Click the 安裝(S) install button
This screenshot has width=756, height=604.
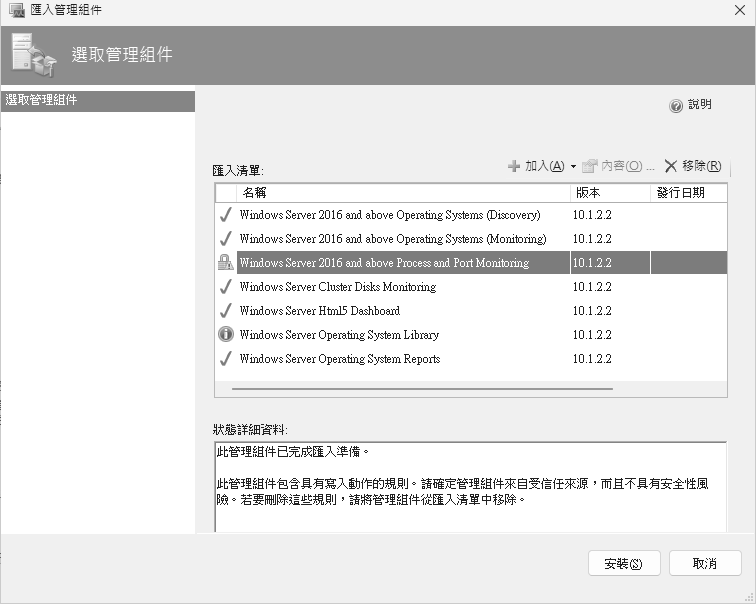(x=624, y=563)
